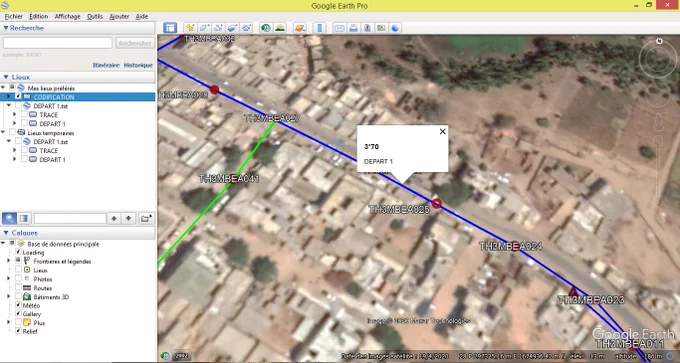Click the move joystick control ring
680x363 pixels.
coord(658,95)
